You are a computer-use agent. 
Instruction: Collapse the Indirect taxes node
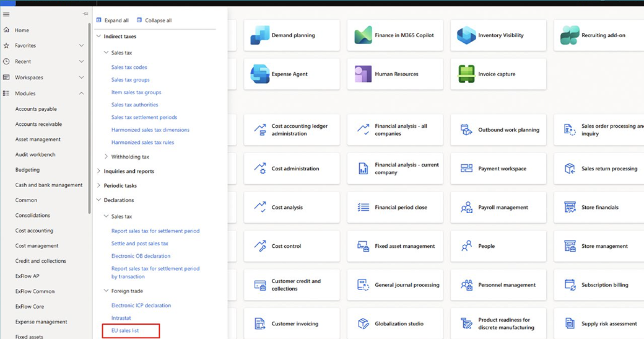(98, 36)
